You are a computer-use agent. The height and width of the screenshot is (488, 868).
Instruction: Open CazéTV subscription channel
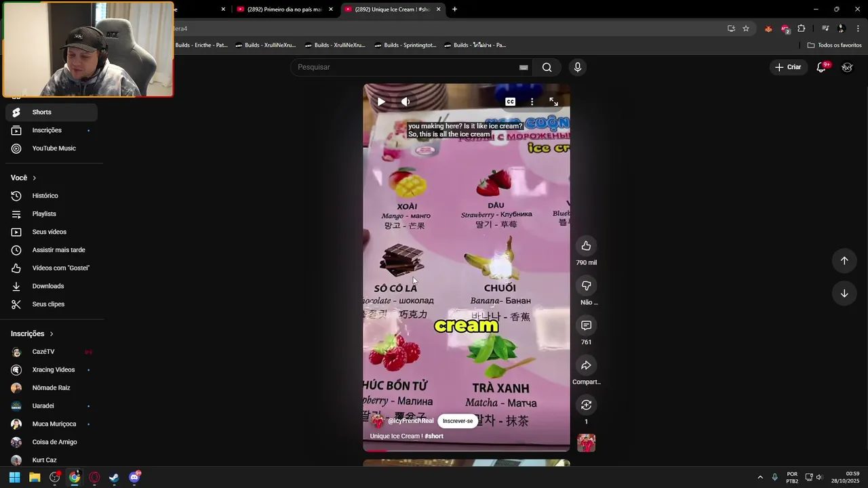[x=52, y=352]
